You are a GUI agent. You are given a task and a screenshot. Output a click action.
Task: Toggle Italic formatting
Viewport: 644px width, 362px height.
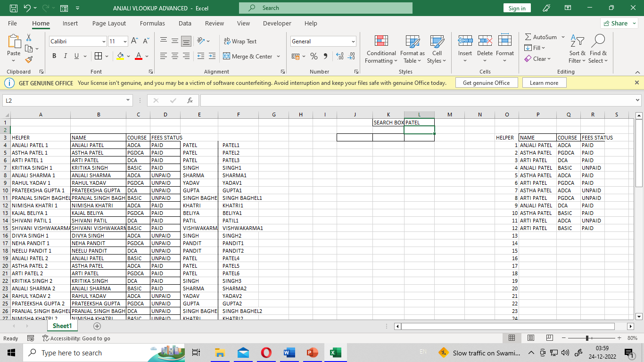[65, 56]
